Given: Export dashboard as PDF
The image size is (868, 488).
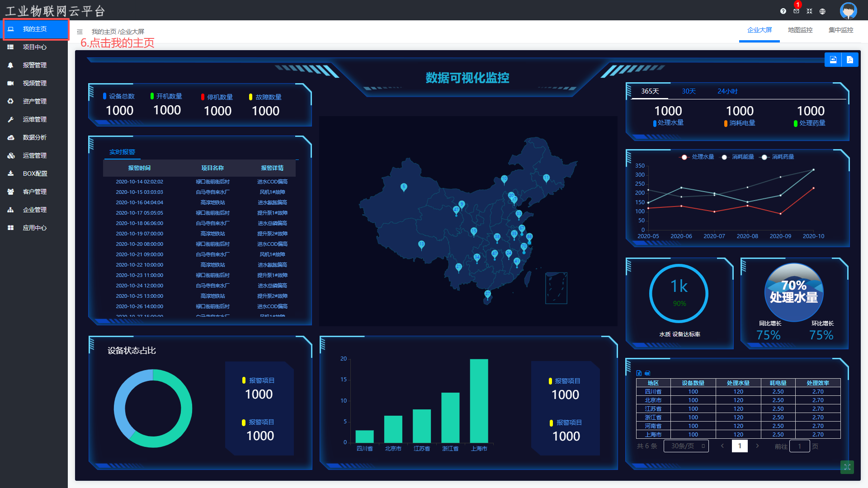Looking at the screenshot, I should pyautogui.click(x=850, y=60).
